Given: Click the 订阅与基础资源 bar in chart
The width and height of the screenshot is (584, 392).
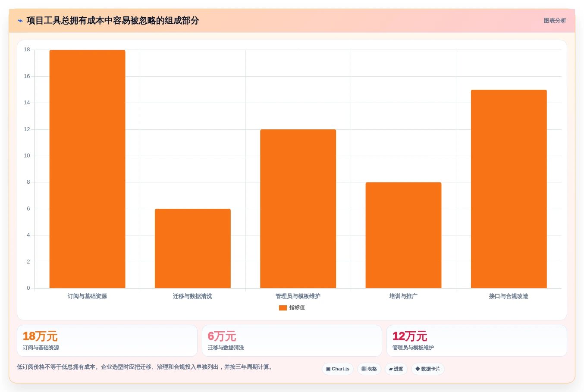Looking at the screenshot, I should pyautogui.click(x=87, y=169).
